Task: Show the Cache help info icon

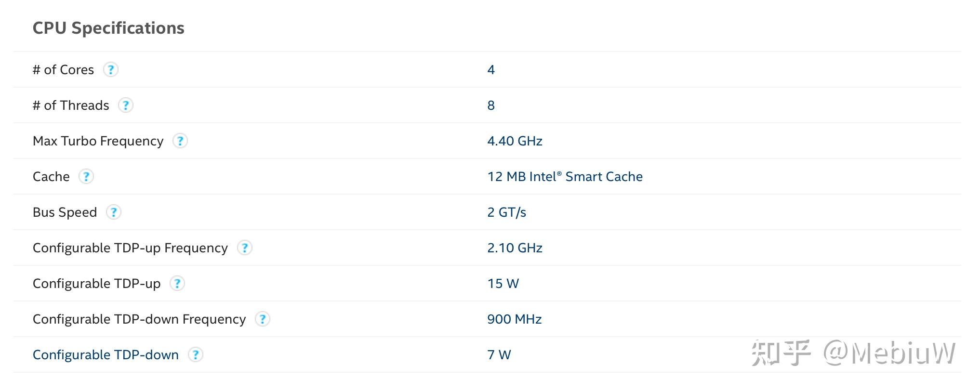Action: 86,177
